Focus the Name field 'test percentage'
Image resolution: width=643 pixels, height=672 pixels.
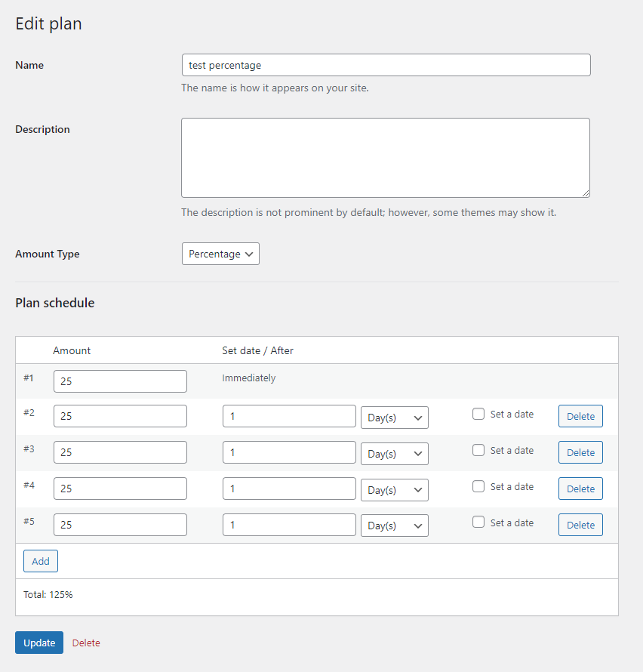[x=386, y=65]
